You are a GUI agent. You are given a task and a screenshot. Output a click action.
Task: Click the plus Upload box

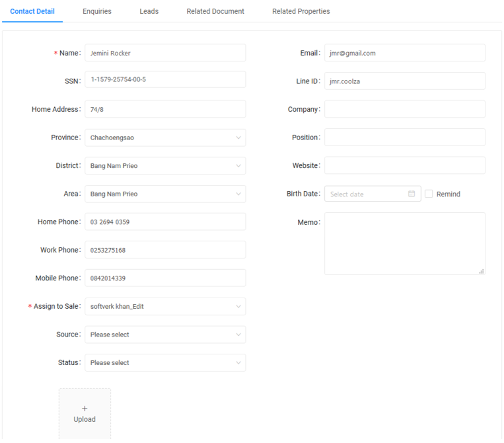(x=85, y=414)
